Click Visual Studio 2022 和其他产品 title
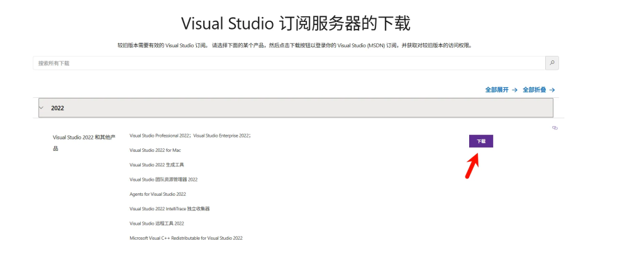The width and height of the screenshot is (644, 253). (x=84, y=143)
